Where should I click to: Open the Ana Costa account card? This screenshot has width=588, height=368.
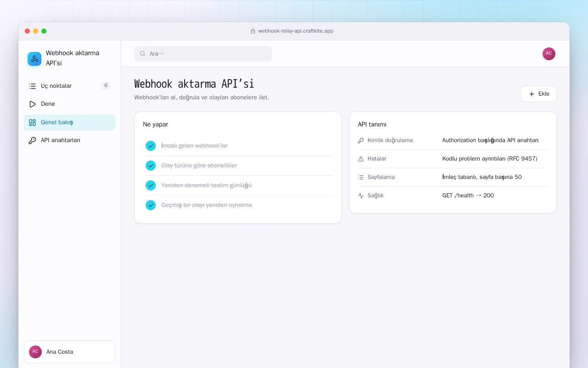pos(69,352)
